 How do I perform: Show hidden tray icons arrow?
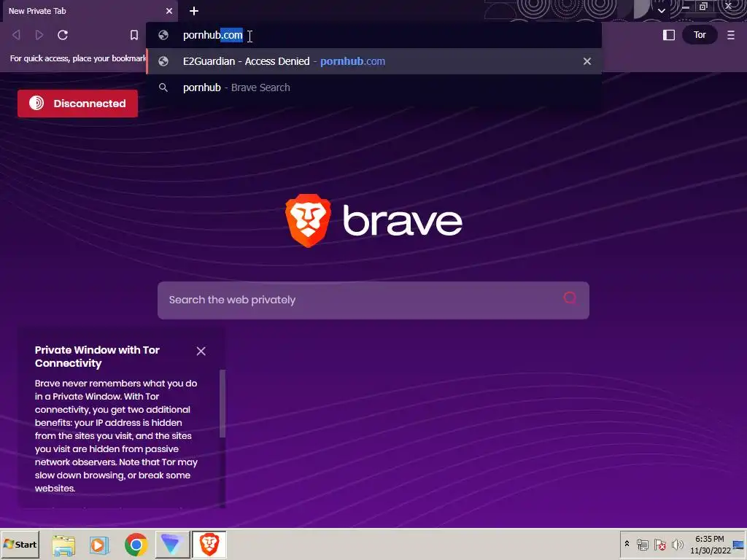[627, 543]
